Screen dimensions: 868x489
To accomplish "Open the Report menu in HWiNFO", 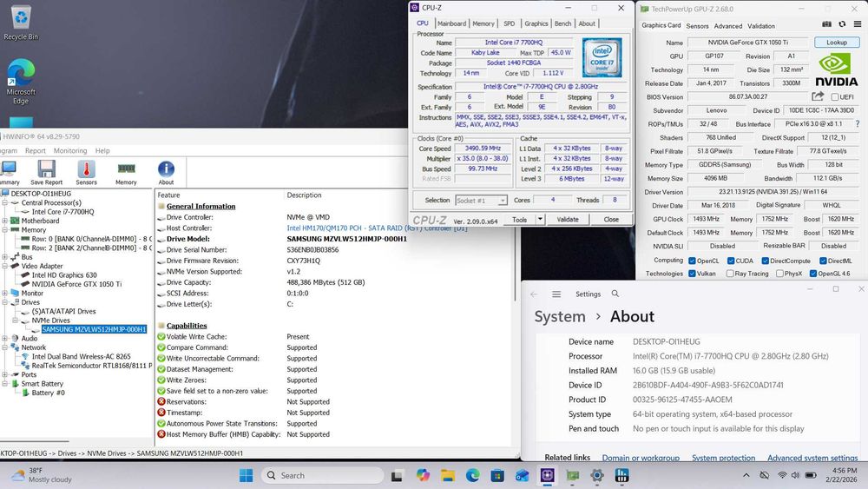I will 36,150.
